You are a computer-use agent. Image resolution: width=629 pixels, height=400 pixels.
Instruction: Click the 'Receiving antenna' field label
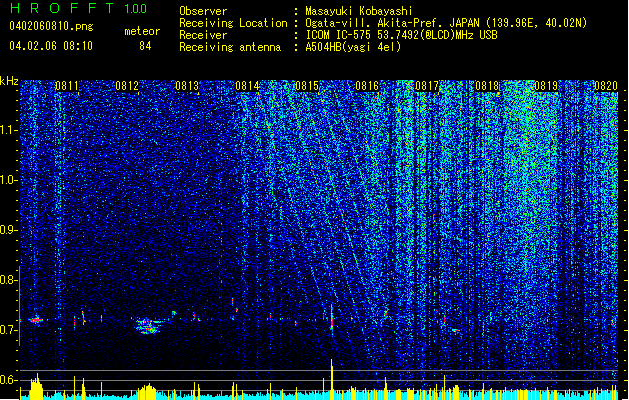tap(230, 47)
